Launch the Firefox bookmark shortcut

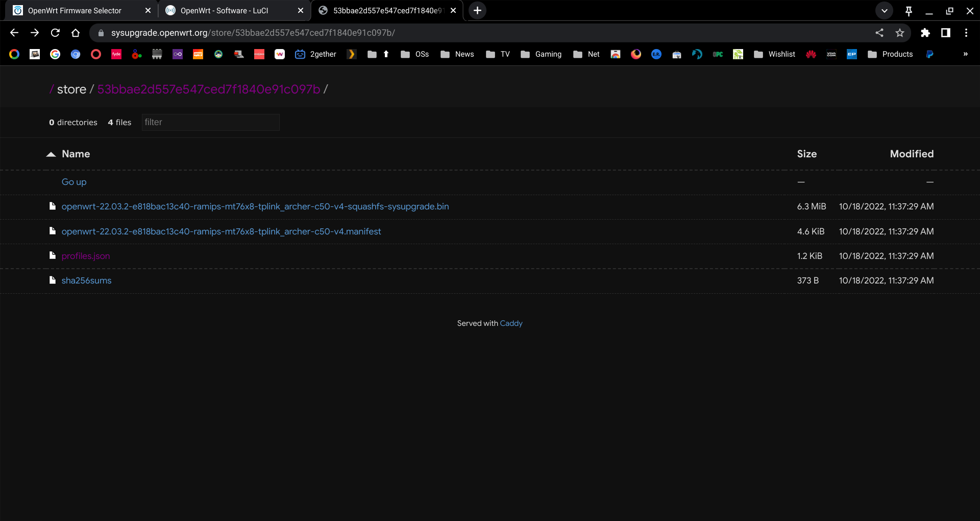click(x=635, y=54)
